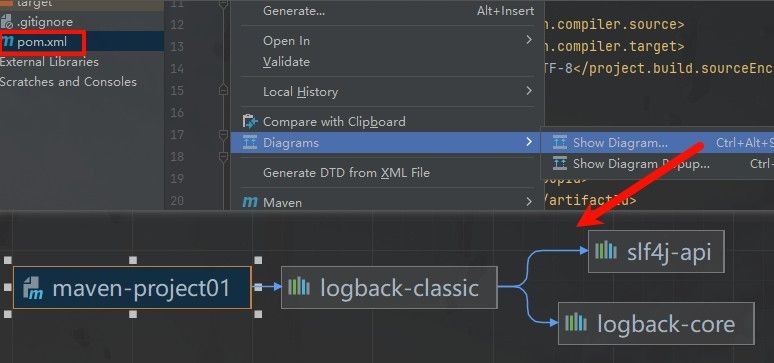The image size is (774, 363).
Task: Click the Diagrams menu icon
Action: click(250, 143)
